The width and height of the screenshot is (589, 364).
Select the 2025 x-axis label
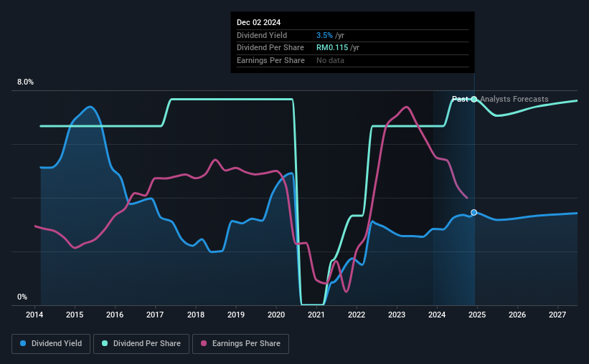pos(477,315)
